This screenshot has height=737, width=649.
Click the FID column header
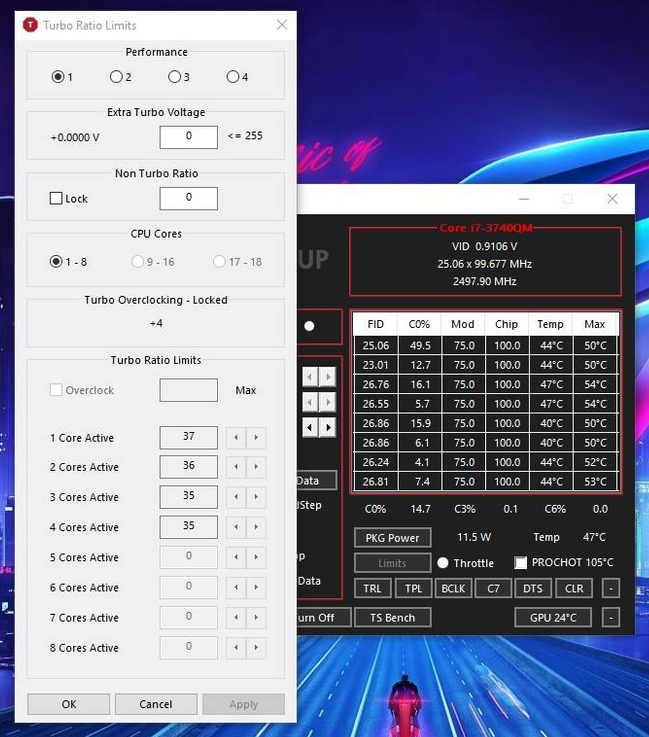(x=375, y=324)
